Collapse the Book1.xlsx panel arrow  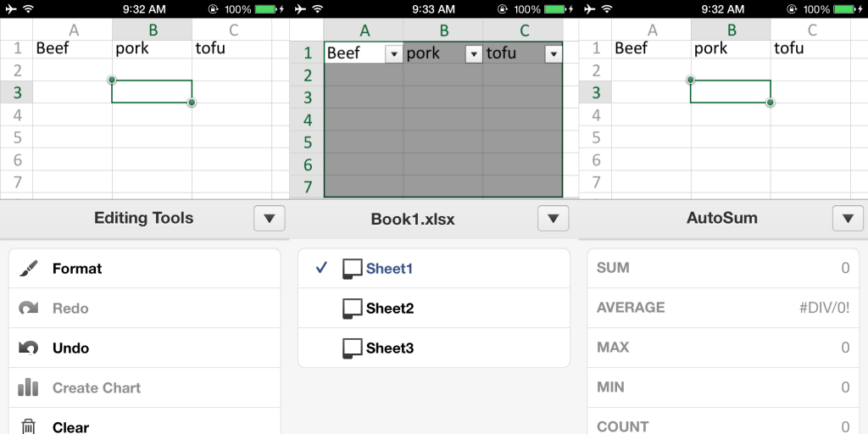coord(553,219)
